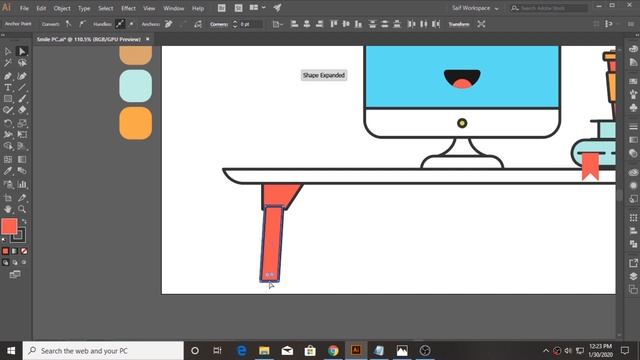Screen dimensions: 640x360
Task: Click the Isolate Selected Object icon
Action: [481, 24]
